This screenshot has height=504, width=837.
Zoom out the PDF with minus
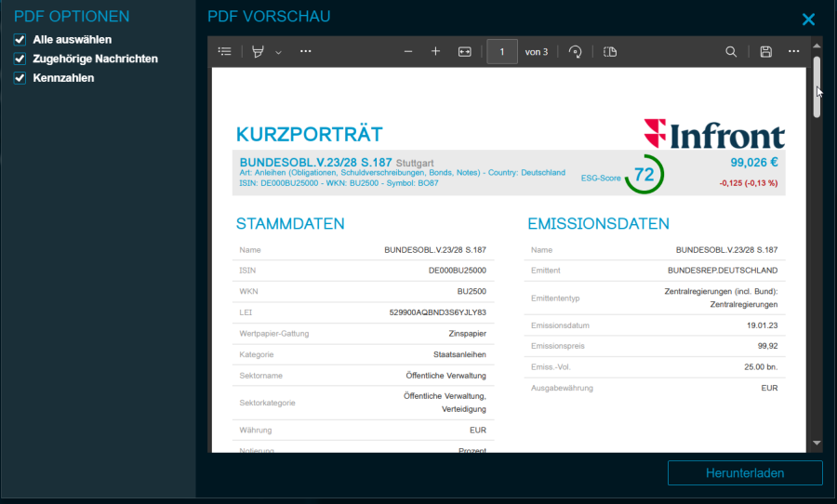click(x=408, y=52)
